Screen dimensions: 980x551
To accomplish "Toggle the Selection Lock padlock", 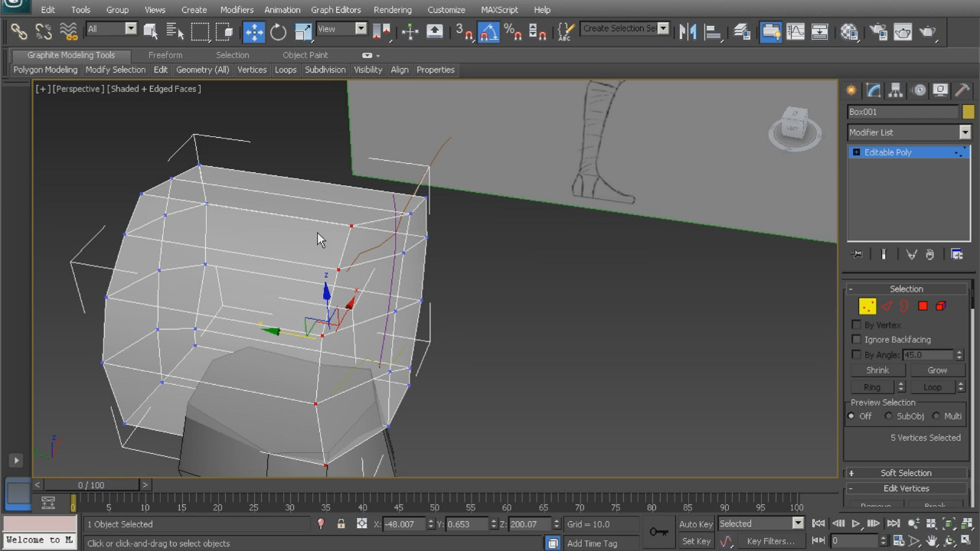I will coord(341,524).
